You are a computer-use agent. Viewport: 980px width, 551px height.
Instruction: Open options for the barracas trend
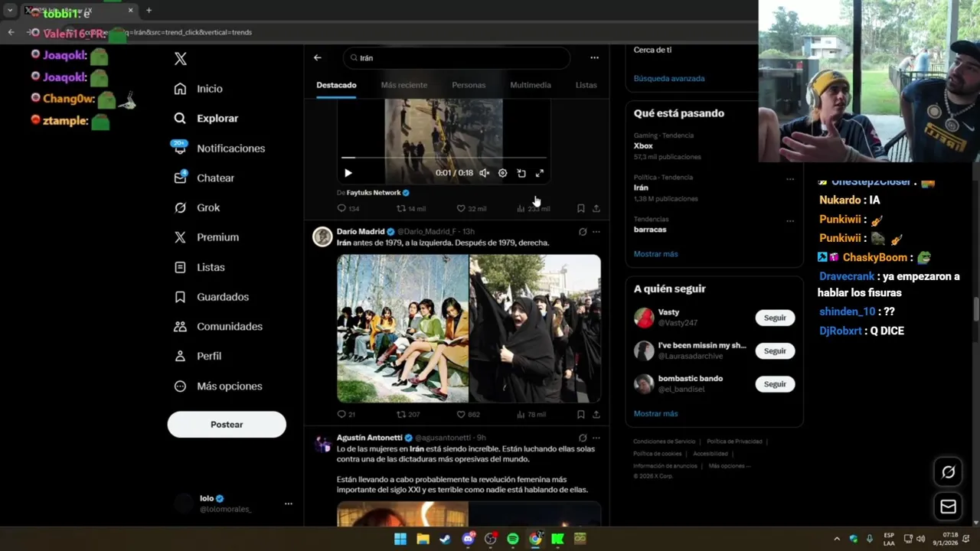click(x=790, y=221)
